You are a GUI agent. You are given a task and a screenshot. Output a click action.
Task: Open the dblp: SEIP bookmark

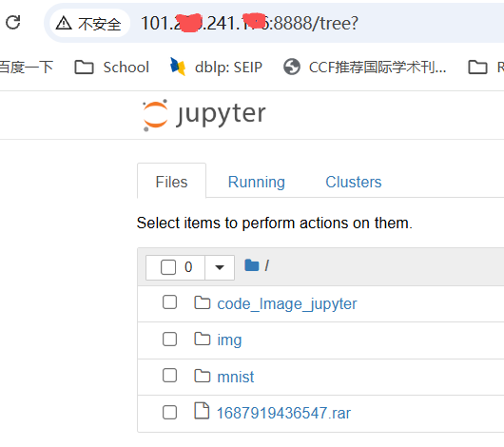[216, 68]
